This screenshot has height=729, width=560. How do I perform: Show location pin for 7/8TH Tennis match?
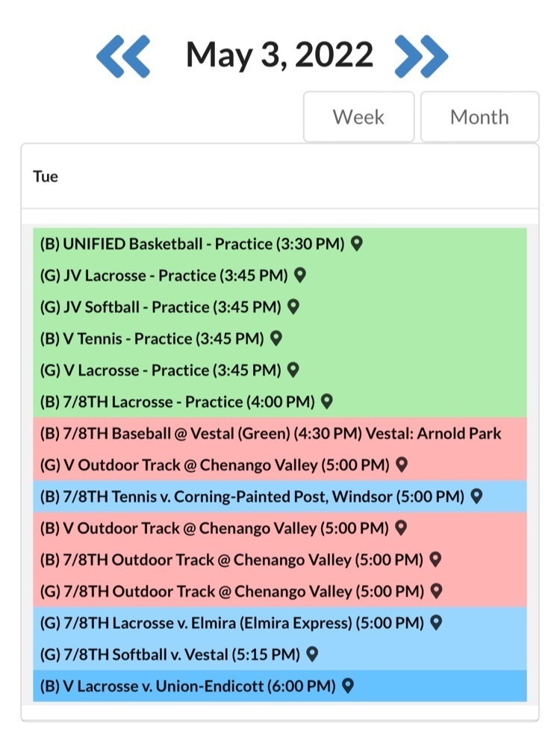click(x=476, y=496)
